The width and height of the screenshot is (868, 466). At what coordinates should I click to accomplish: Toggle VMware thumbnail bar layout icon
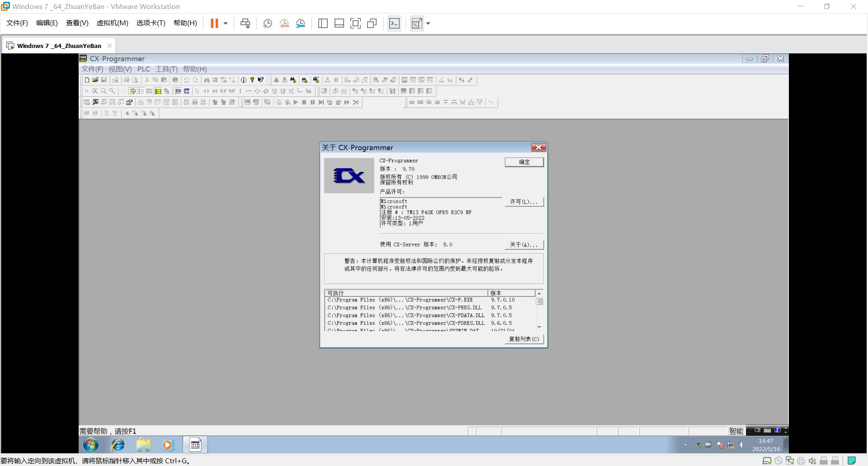[339, 24]
